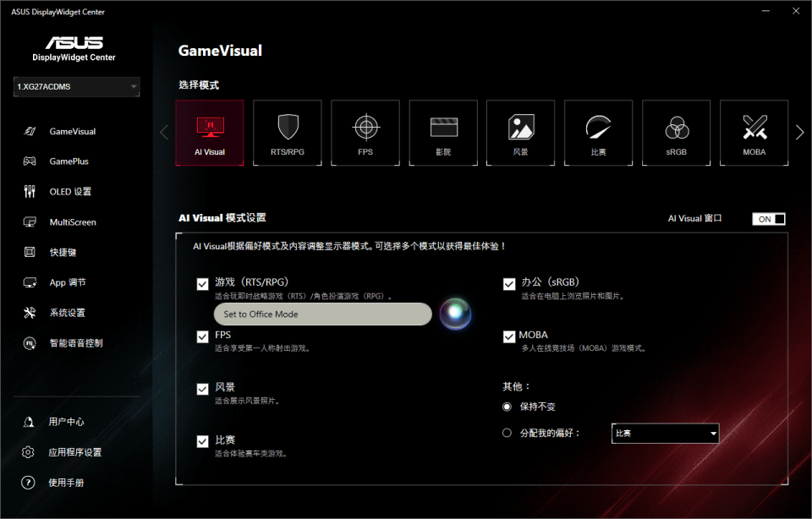The width and height of the screenshot is (812, 519).
Task: Open the 比赛 preference dropdown
Action: click(x=665, y=433)
